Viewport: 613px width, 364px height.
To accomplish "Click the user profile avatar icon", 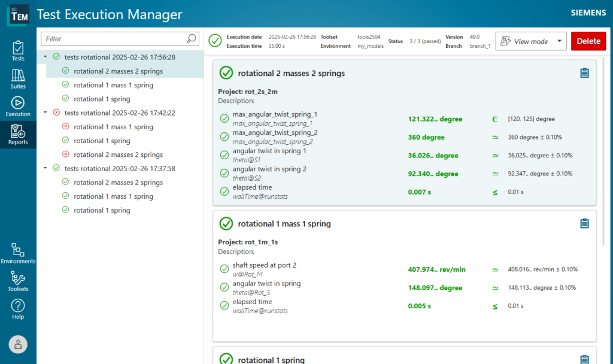I will coord(18,344).
